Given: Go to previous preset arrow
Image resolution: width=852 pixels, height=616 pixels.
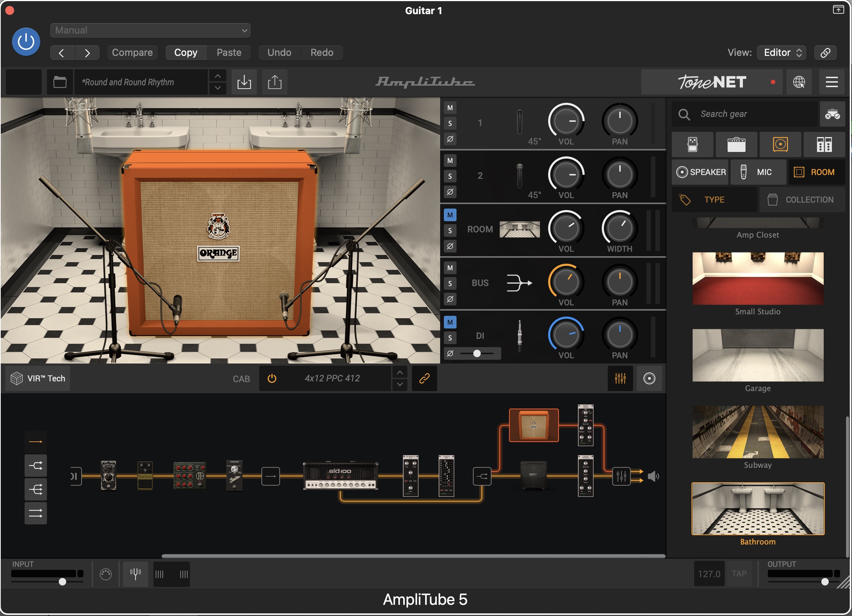Looking at the screenshot, I should point(62,53).
